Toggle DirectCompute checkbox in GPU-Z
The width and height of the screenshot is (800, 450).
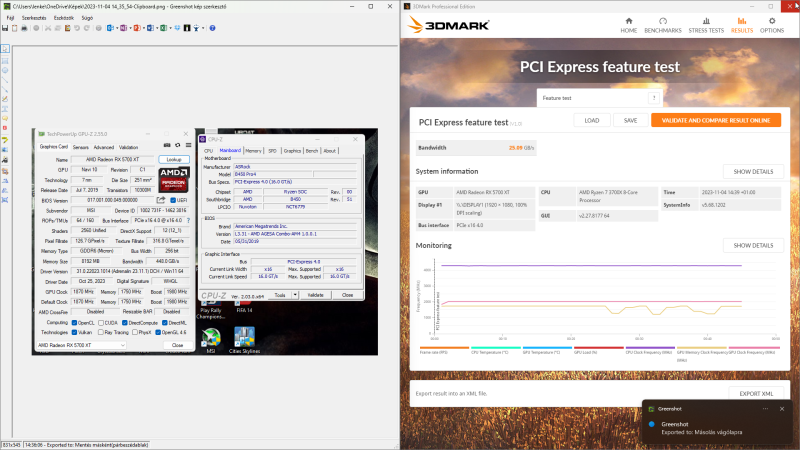point(124,323)
